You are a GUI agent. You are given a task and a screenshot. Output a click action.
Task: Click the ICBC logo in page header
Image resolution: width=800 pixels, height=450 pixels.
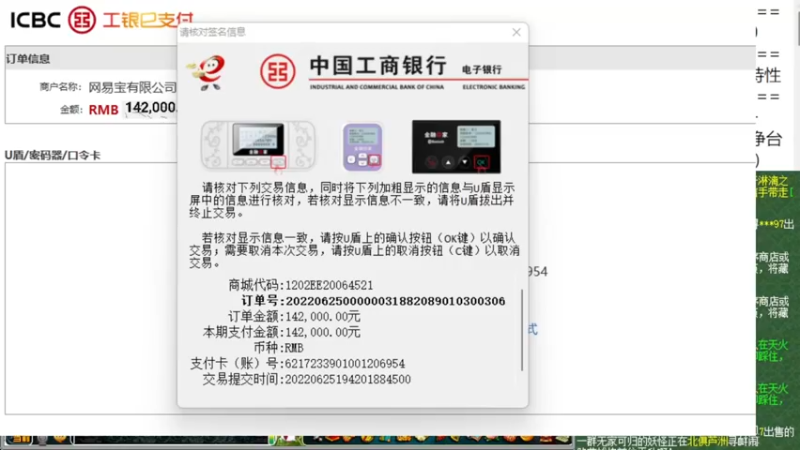(x=82, y=20)
